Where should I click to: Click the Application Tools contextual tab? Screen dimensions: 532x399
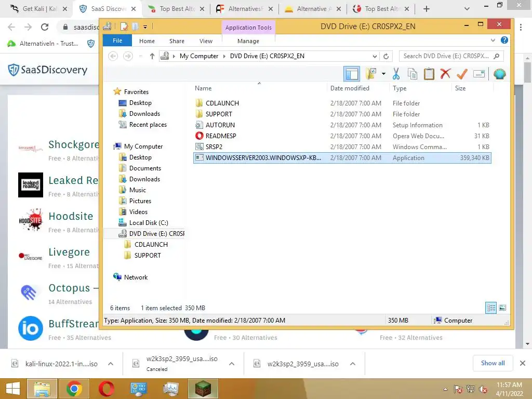[x=248, y=28]
